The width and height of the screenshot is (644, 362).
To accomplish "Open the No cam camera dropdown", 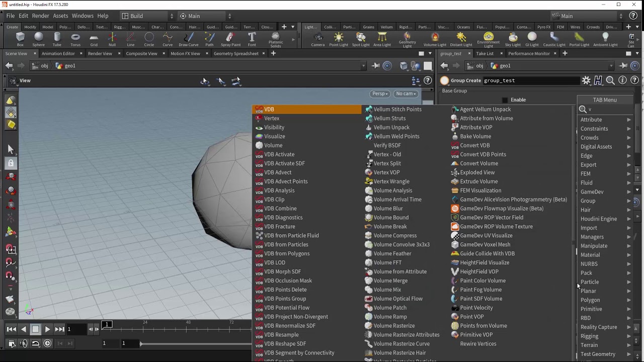I will point(406,94).
